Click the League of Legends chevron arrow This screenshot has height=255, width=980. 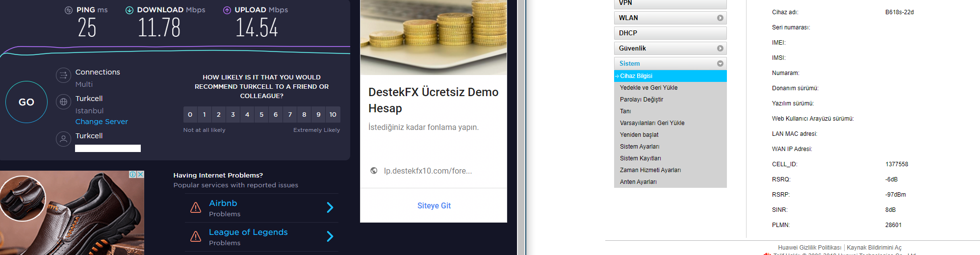(x=330, y=236)
